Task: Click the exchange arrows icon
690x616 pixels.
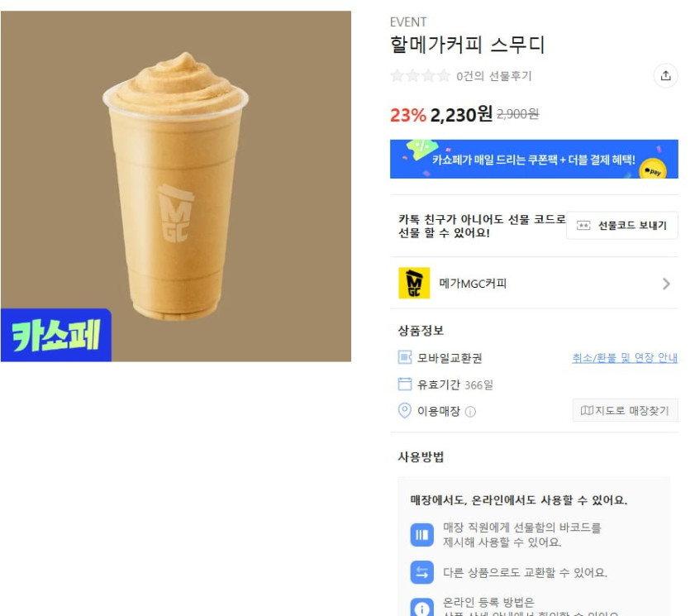Action: (x=421, y=572)
